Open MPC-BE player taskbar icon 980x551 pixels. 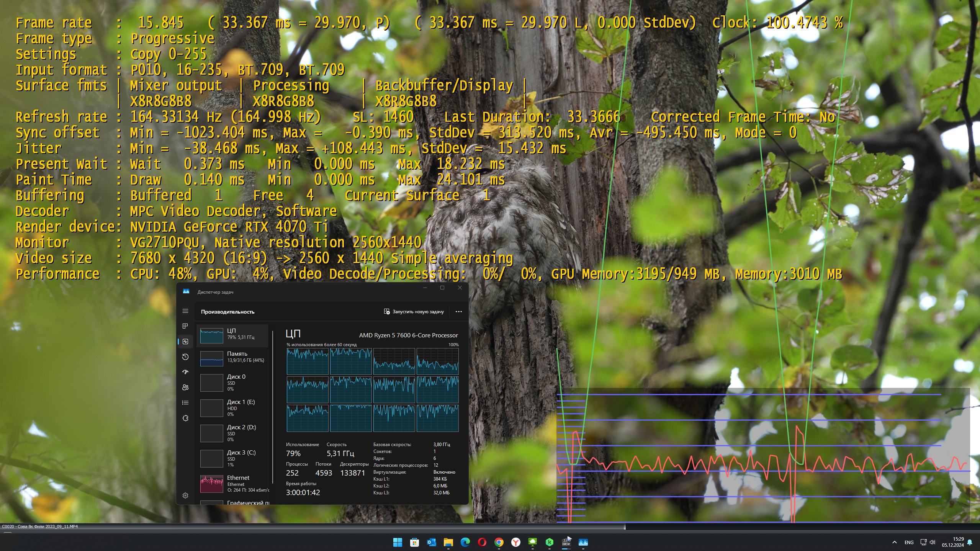566,542
